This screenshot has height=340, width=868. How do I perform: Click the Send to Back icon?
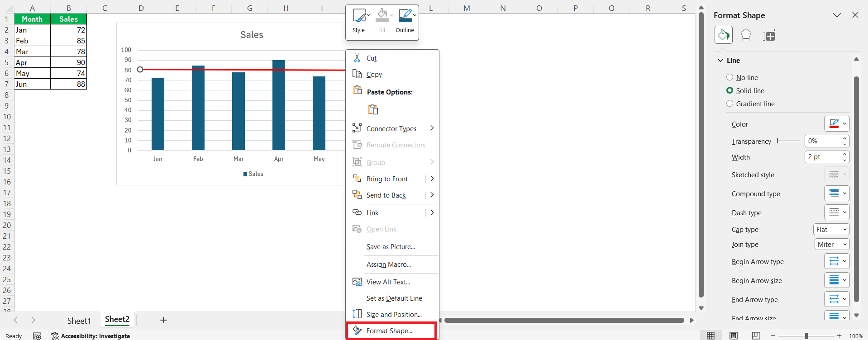point(357,195)
